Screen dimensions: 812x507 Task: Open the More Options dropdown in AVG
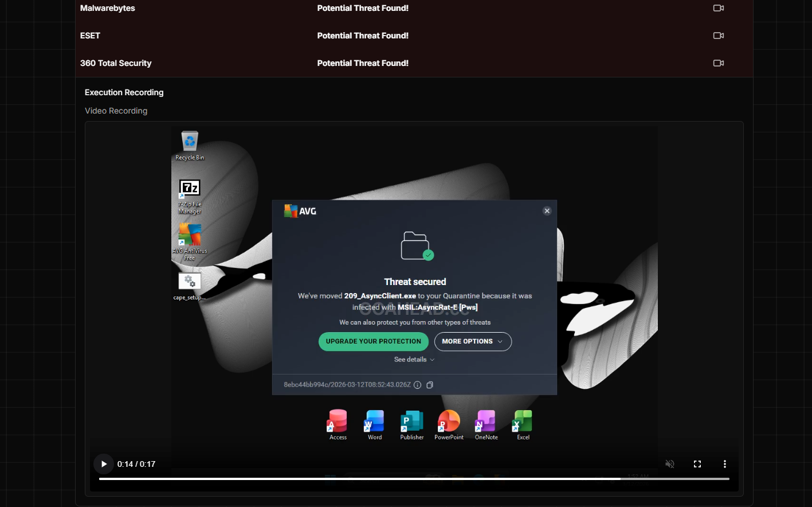(473, 341)
